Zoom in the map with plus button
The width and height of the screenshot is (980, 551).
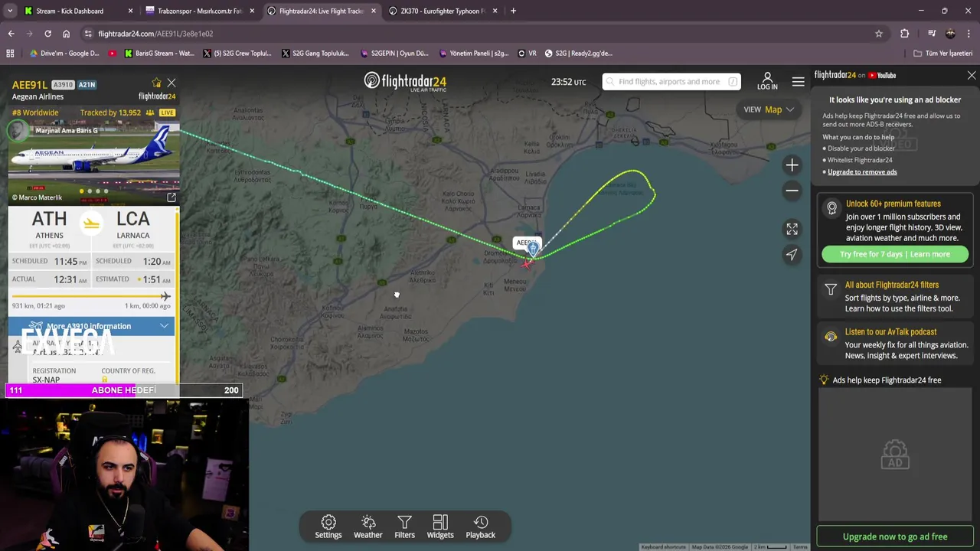pos(792,165)
